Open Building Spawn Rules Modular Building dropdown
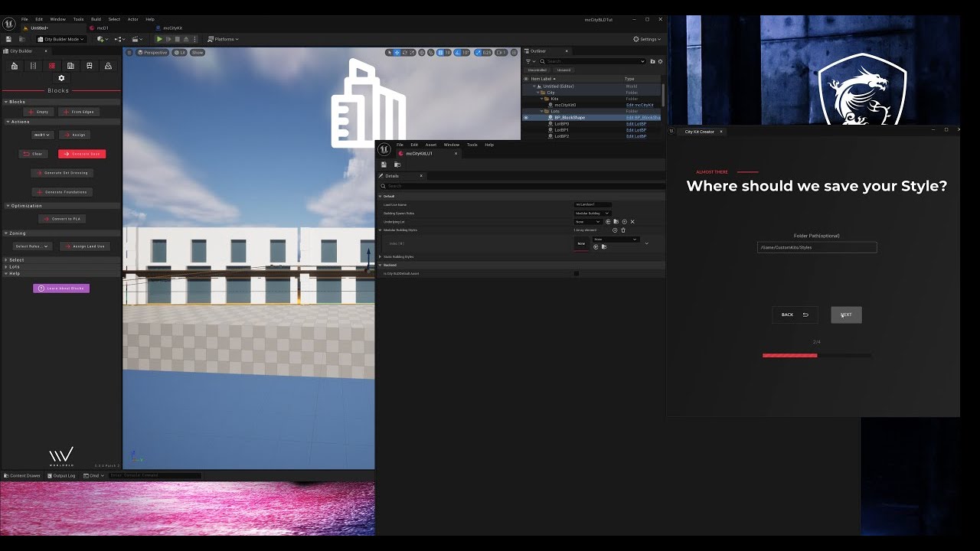Viewport: 980px width, 551px height. tap(592, 214)
